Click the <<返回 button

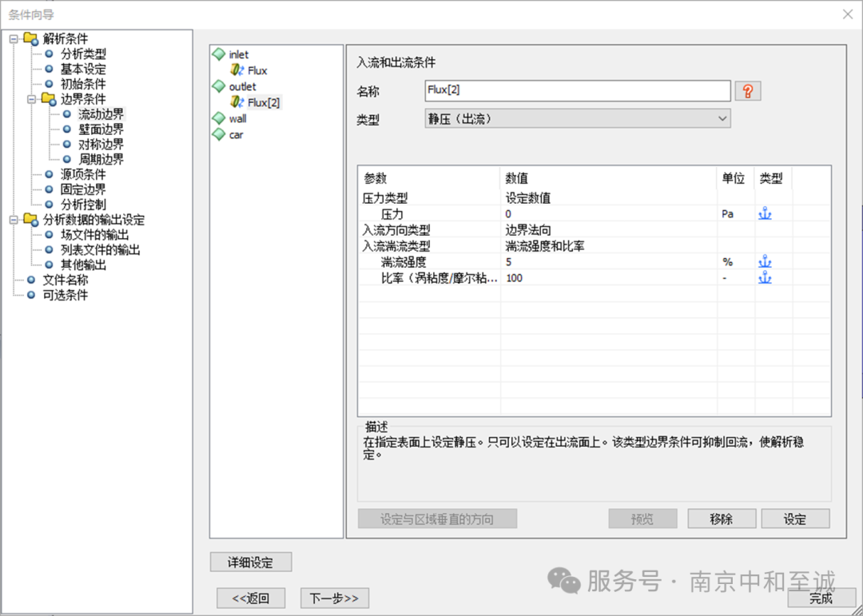(251, 598)
